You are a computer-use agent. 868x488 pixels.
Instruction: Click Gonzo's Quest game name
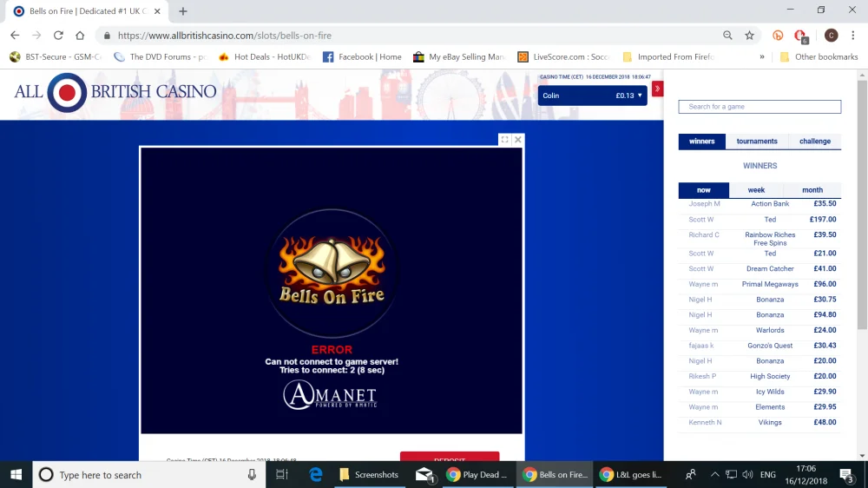point(770,346)
